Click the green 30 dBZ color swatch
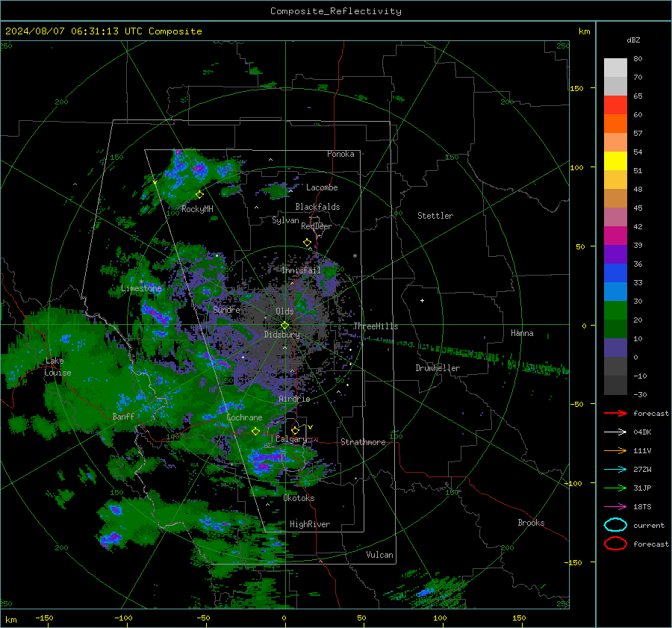Image resolution: width=672 pixels, height=628 pixels. pos(615,310)
